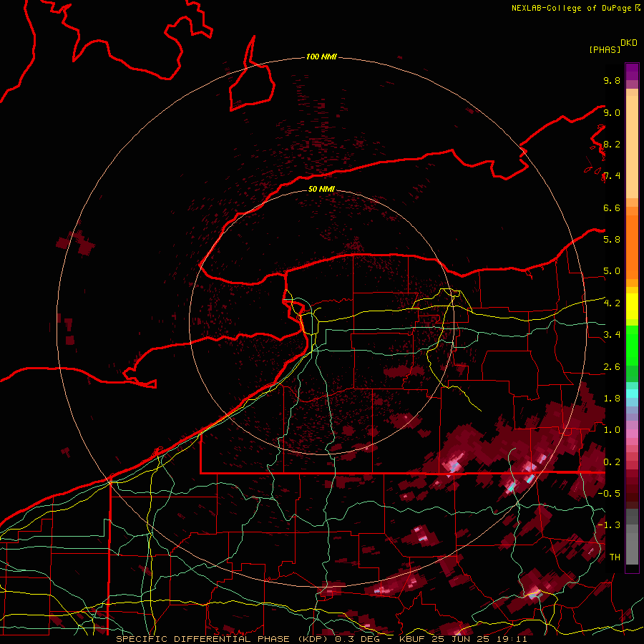Click the yellow segment of the color bar
Screen dimensions: 644x644
[632, 306]
